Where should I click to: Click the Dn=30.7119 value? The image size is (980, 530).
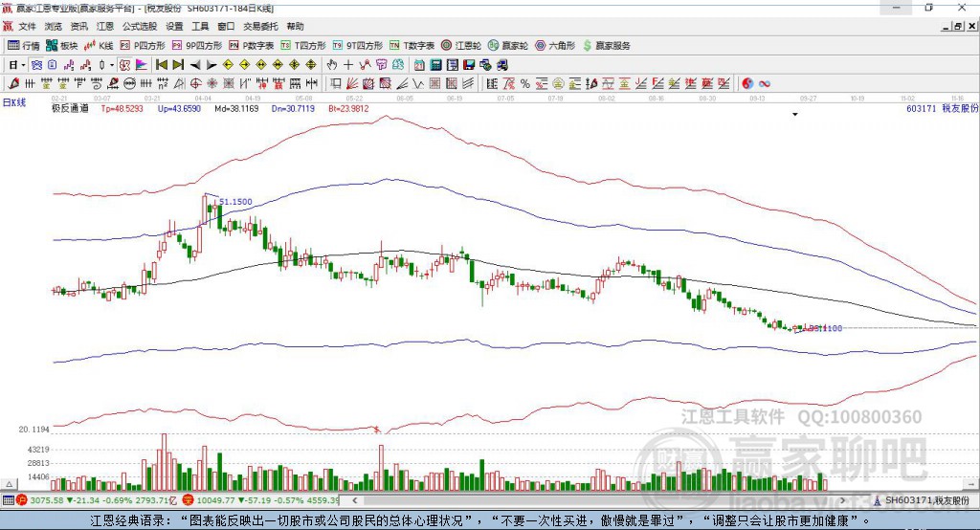click(x=293, y=108)
